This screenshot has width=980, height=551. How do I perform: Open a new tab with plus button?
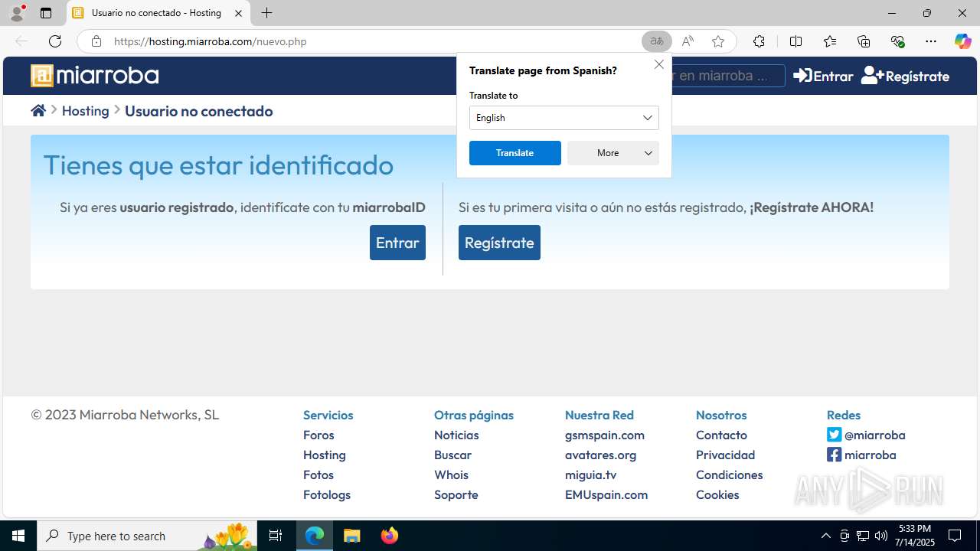tap(266, 13)
